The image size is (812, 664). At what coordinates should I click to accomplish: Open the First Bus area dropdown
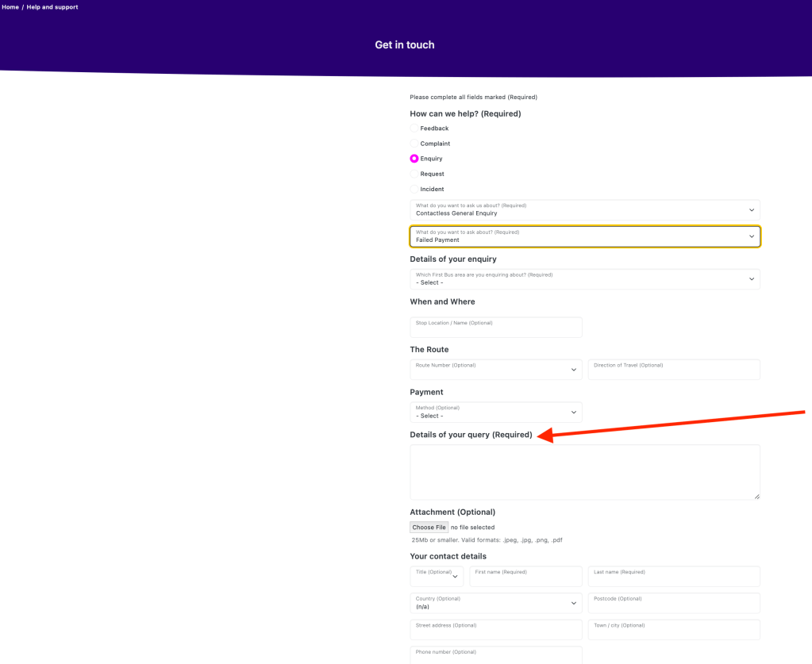click(584, 279)
